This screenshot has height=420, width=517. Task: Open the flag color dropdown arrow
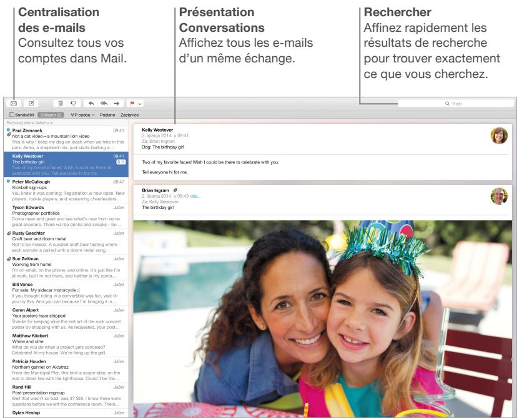coord(140,104)
